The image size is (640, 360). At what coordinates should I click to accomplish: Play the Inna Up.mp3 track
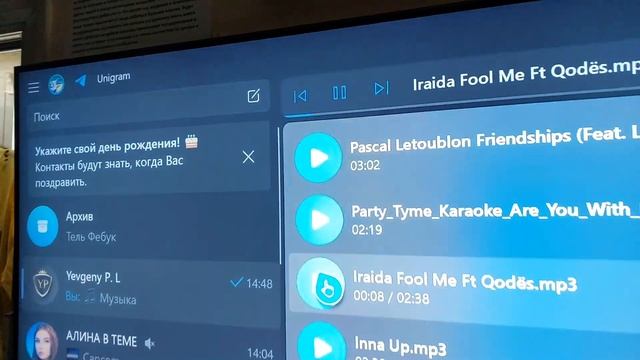[322, 344]
